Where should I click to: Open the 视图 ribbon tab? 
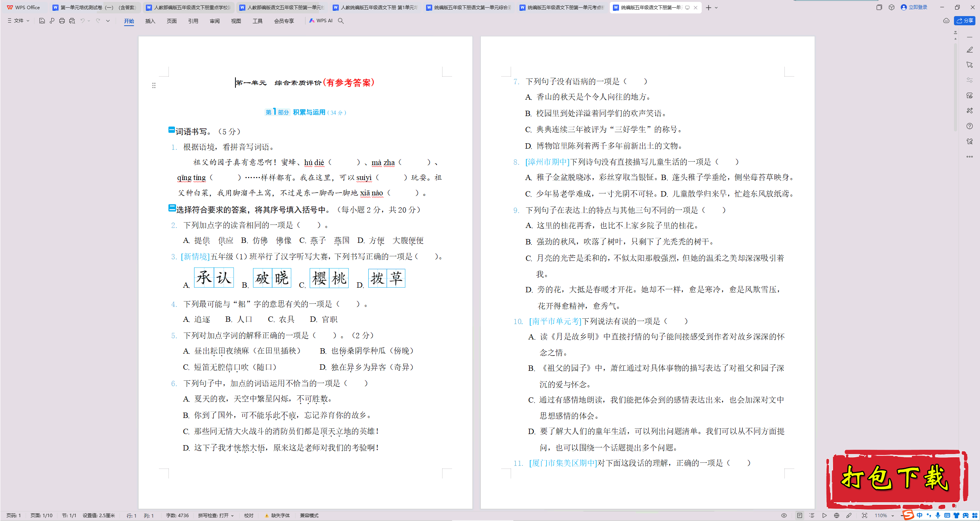236,21
